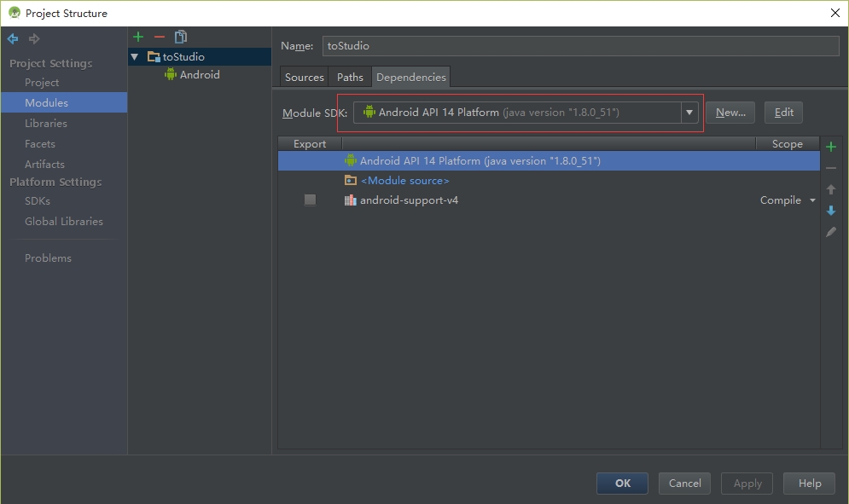
Task: Open the Module SDK dropdown
Action: pos(689,113)
